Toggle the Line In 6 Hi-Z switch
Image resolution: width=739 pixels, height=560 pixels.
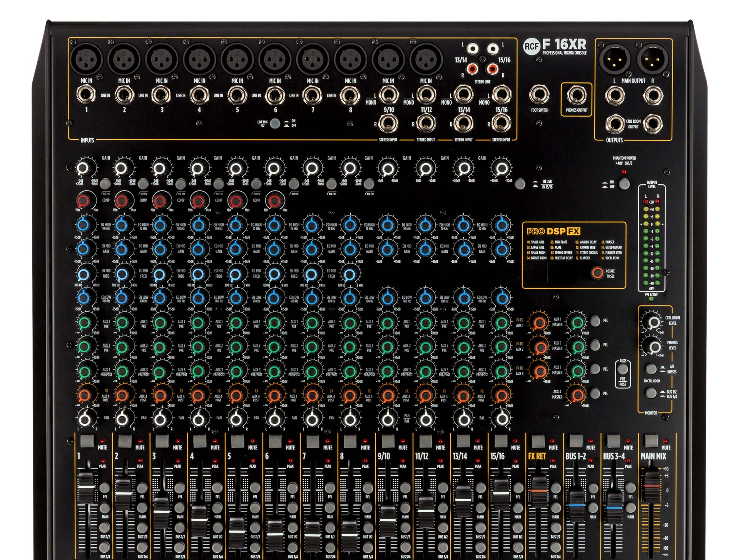pos(275,124)
